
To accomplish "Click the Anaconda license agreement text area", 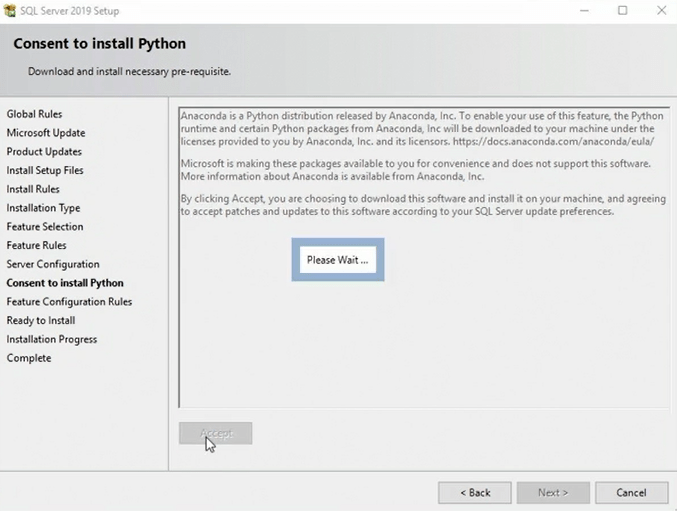I will 424,330.
